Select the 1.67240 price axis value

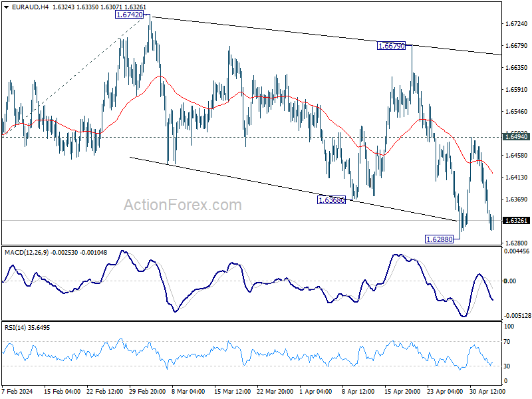coord(517,24)
